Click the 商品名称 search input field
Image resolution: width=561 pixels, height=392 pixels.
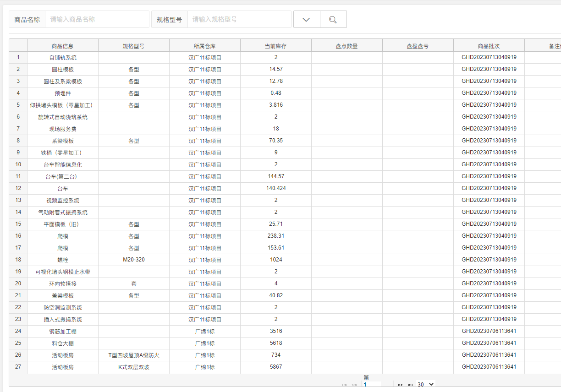tap(97, 19)
